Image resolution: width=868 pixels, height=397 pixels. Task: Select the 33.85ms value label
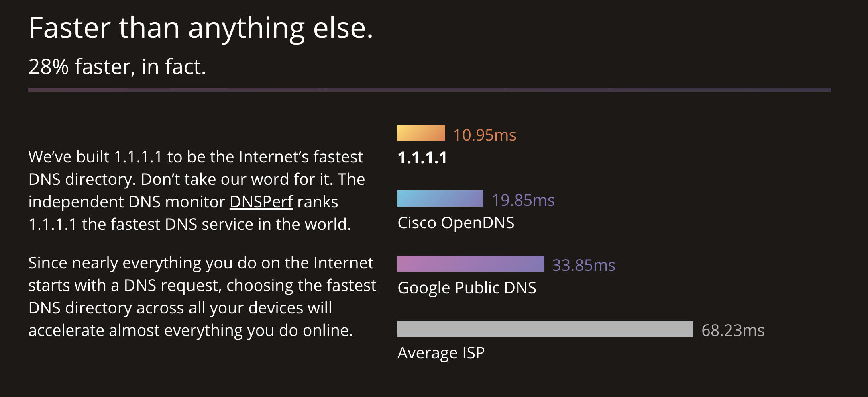coord(584,265)
